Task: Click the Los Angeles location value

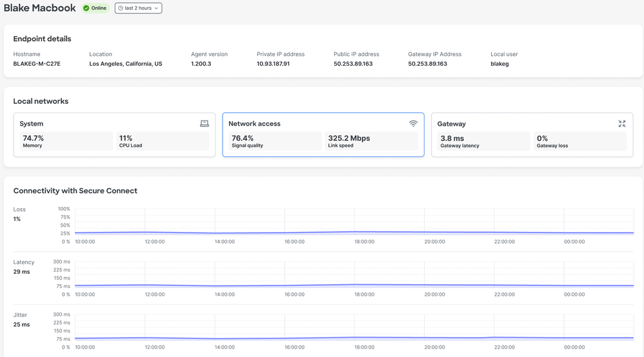Action: (125, 64)
